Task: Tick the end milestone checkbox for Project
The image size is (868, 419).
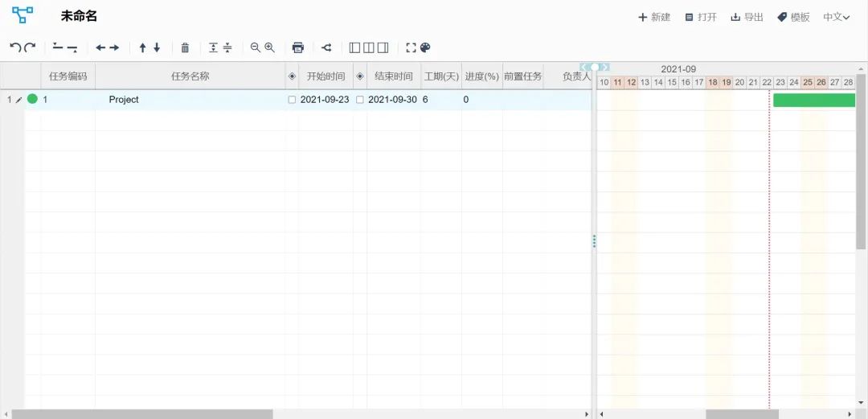Action: point(360,100)
